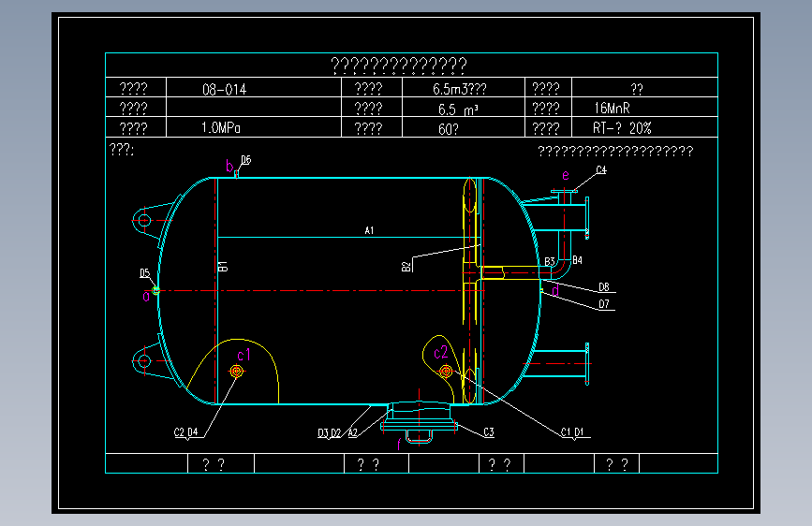
Task: Click the 16MnR material value
Action: tap(612, 109)
